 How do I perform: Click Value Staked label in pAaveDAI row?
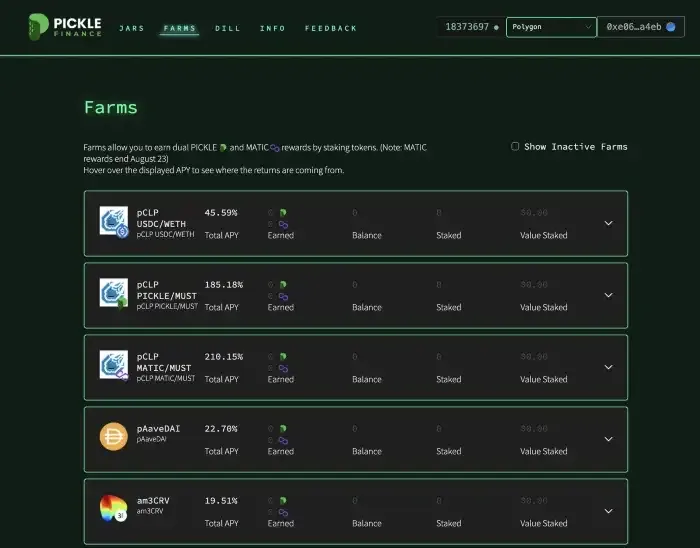pos(544,451)
